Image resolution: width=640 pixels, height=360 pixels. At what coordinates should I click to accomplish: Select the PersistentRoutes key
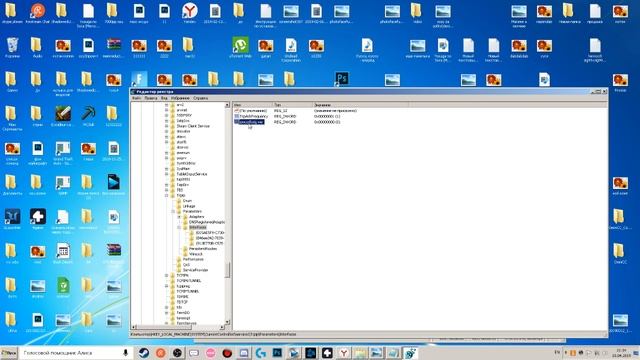203,249
